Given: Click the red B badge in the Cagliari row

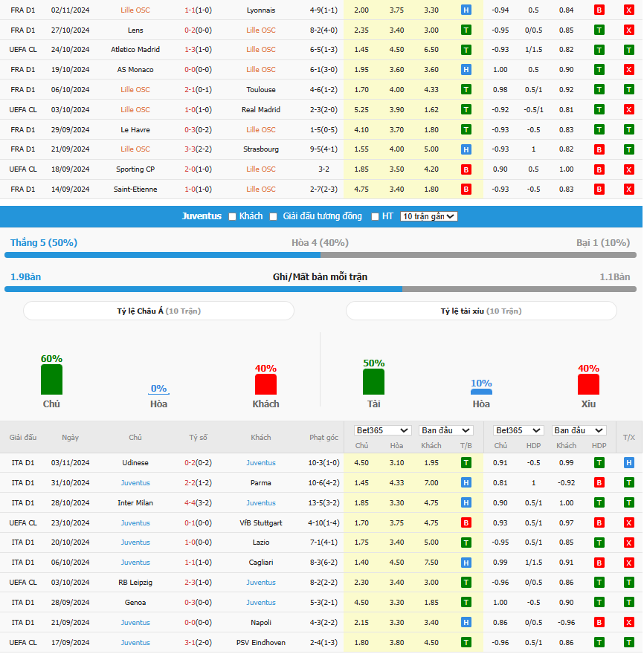Looking at the screenshot, I should pyautogui.click(x=599, y=563).
